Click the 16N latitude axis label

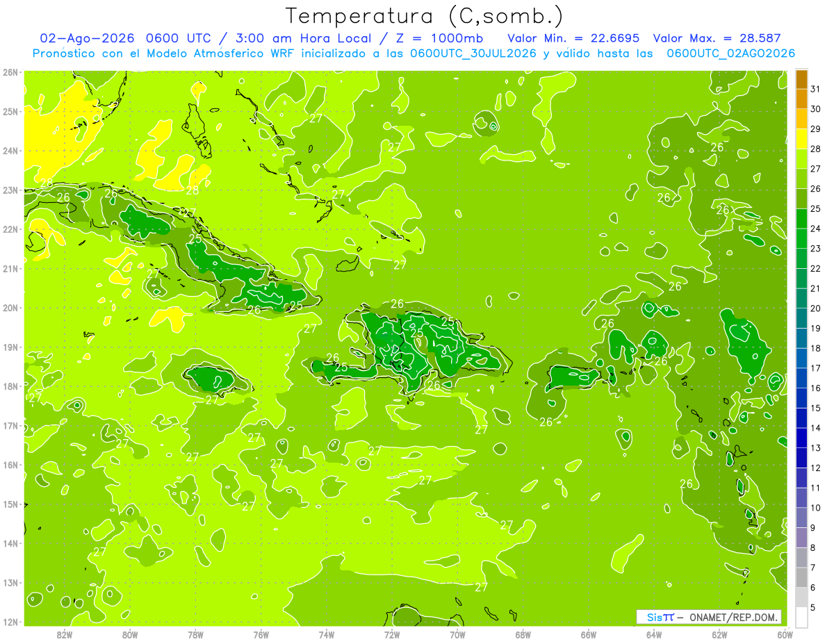point(10,465)
